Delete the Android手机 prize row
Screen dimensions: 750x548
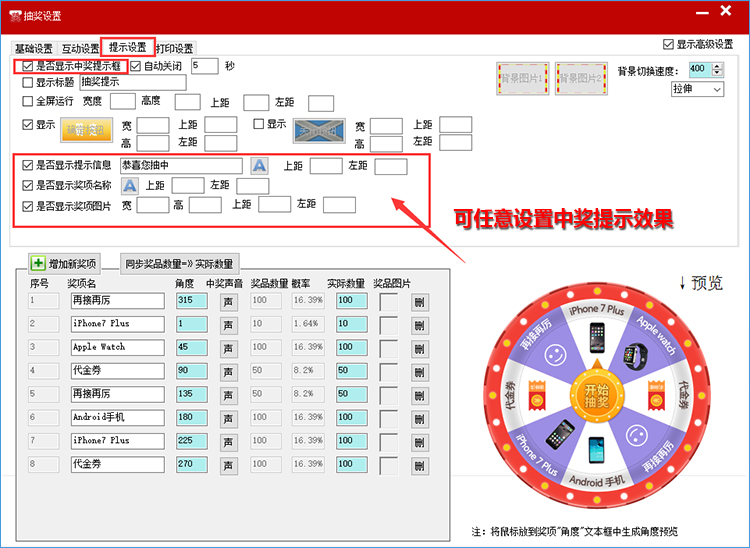point(419,418)
